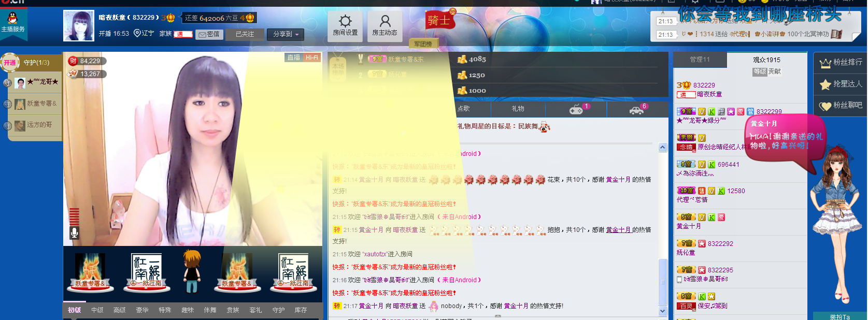Select the 库存 inventory tab
Viewport: 868px width, 320px height.
click(x=301, y=310)
